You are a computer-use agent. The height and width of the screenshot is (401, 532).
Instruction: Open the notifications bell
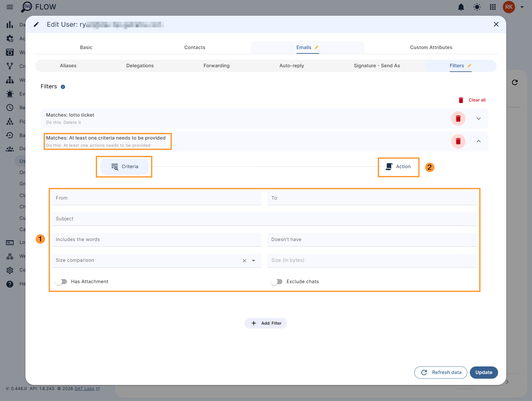tap(461, 7)
